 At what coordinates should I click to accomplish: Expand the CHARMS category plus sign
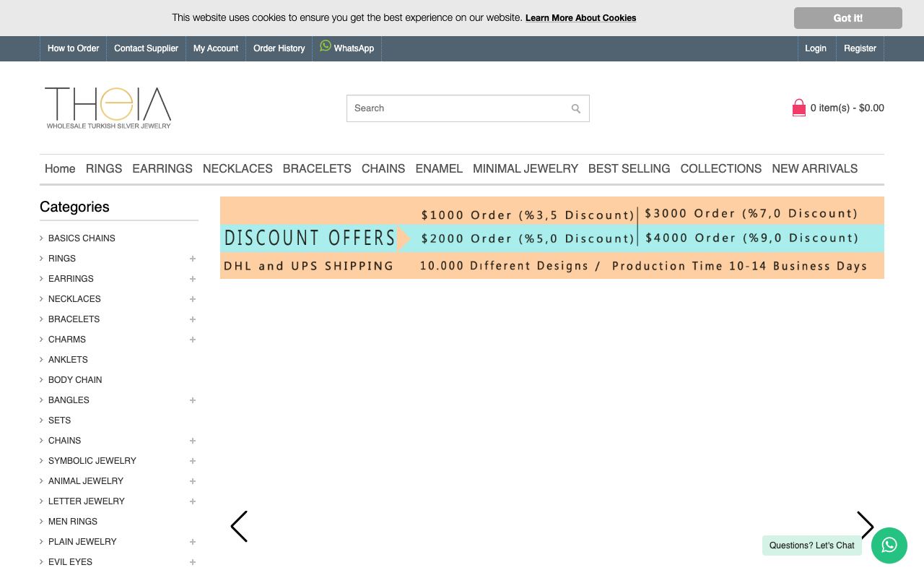click(x=193, y=340)
